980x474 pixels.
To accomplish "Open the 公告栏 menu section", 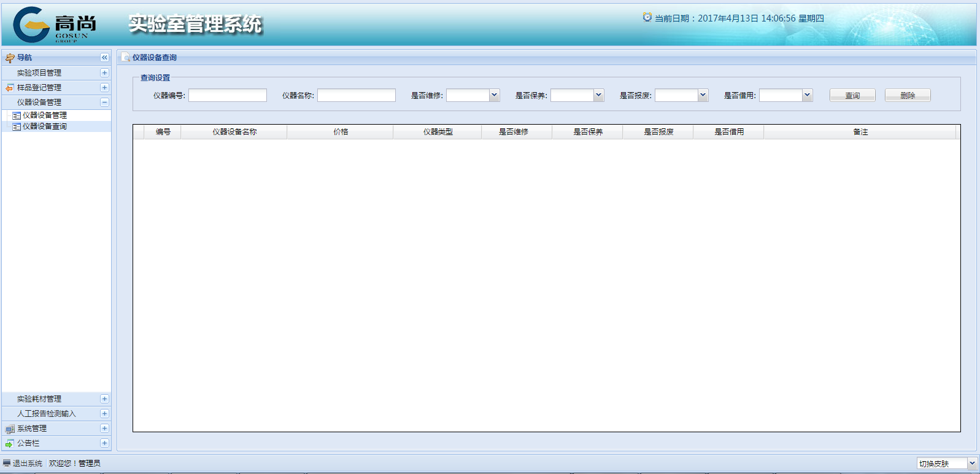I will point(28,443).
